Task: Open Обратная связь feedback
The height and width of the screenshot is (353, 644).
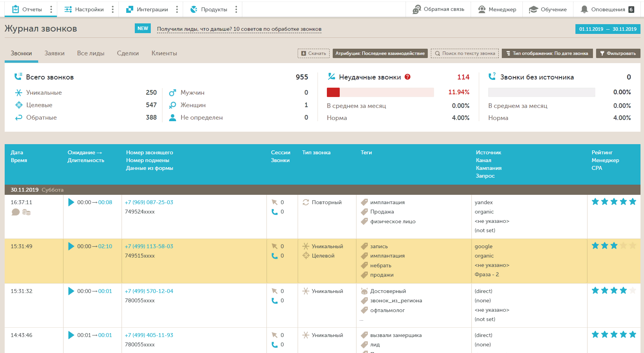Action: tap(438, 9)
